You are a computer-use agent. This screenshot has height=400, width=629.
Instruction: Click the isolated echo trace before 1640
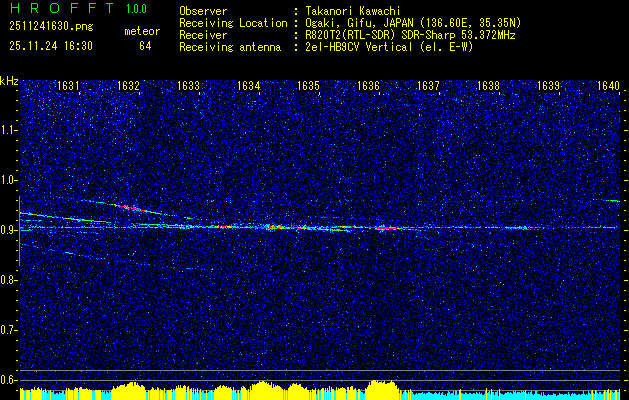click(x=612, y=201)
